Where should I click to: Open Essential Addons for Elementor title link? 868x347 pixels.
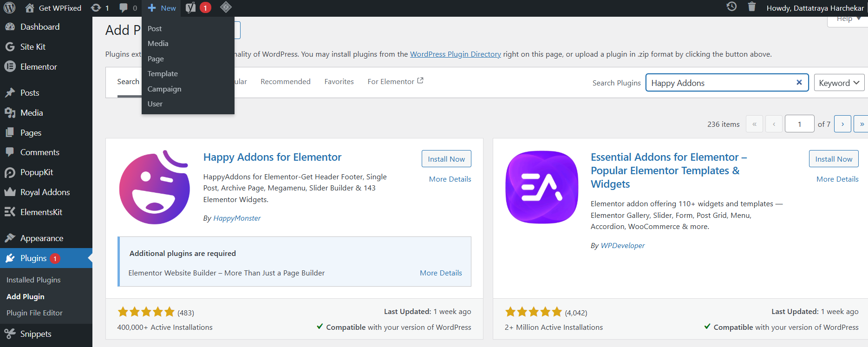(668, 170)
